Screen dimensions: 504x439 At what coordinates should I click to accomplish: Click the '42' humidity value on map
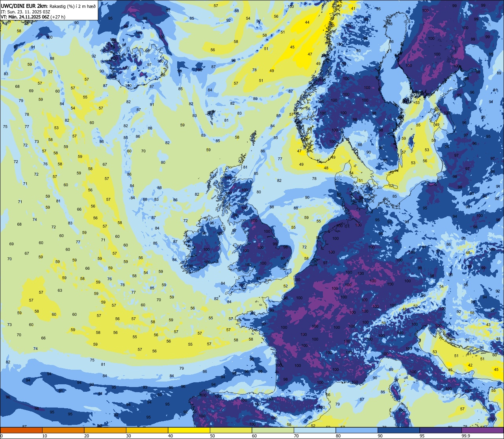tap(470, 365)
